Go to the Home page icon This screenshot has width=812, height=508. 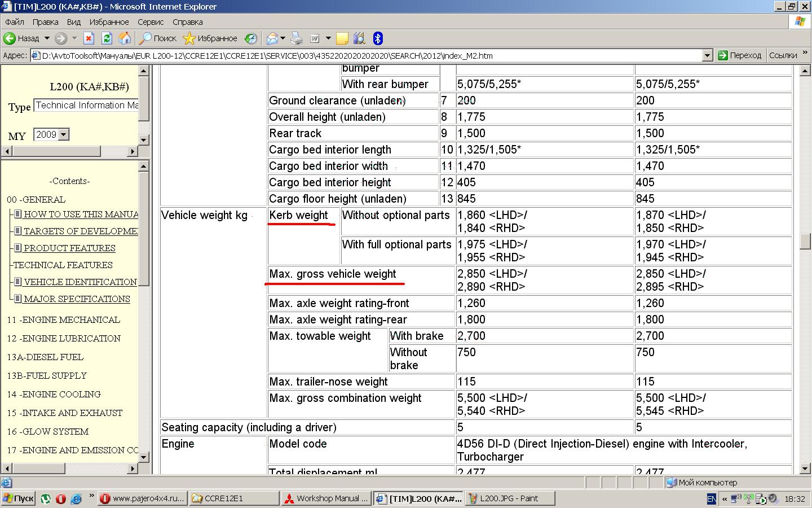coord(125,38)
